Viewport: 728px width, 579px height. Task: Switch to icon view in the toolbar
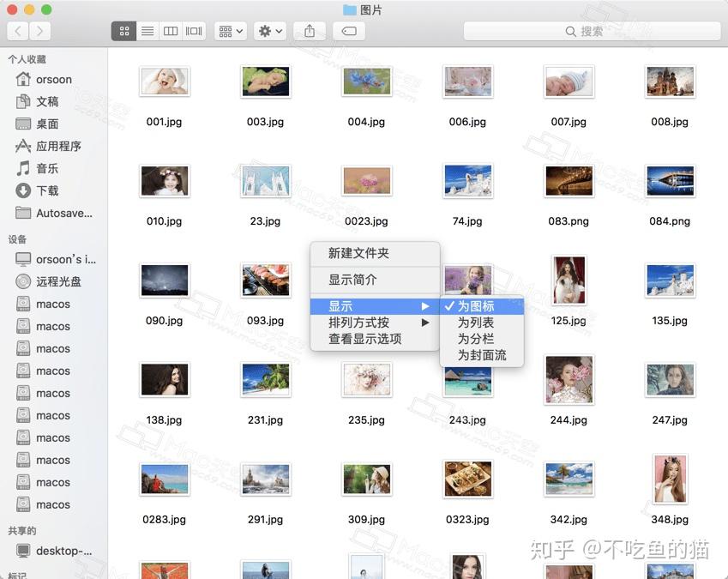tap(123, 30)
